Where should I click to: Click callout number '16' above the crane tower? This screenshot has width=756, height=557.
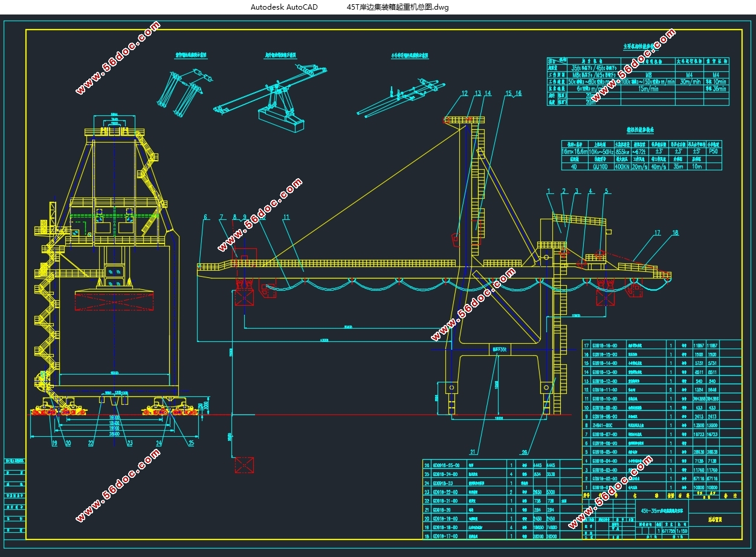click(518, 93)
